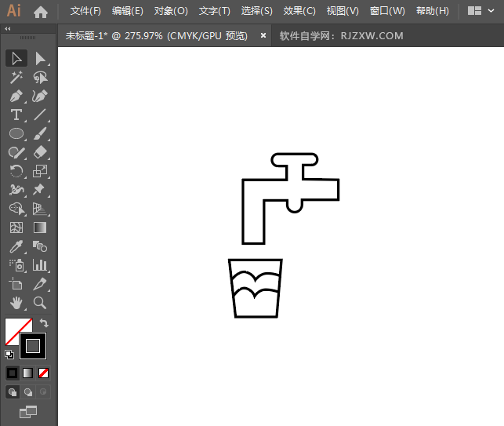This screenshot has height=426, width=504.
Task: Open the 窗口(W) menu
Action: pyautogui.click(x=387, y=11)
